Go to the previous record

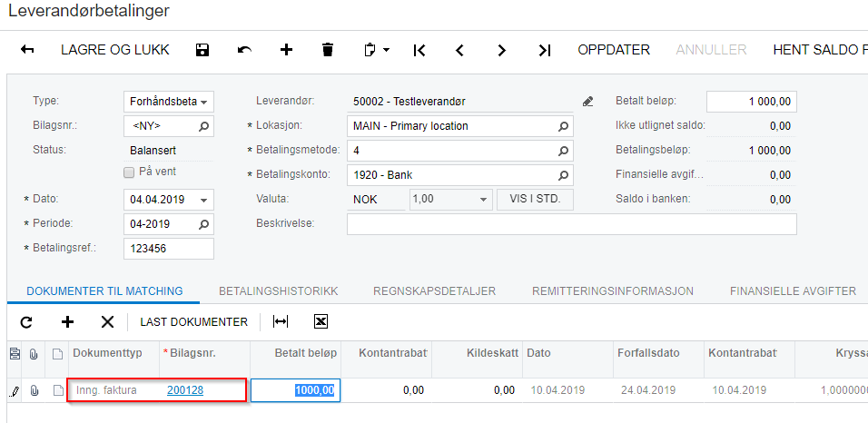pos(459,51)
